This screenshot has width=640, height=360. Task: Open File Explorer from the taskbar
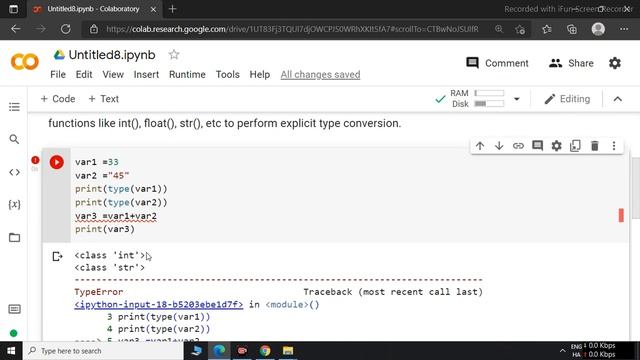pyautogui.click(x=288, y=351)
